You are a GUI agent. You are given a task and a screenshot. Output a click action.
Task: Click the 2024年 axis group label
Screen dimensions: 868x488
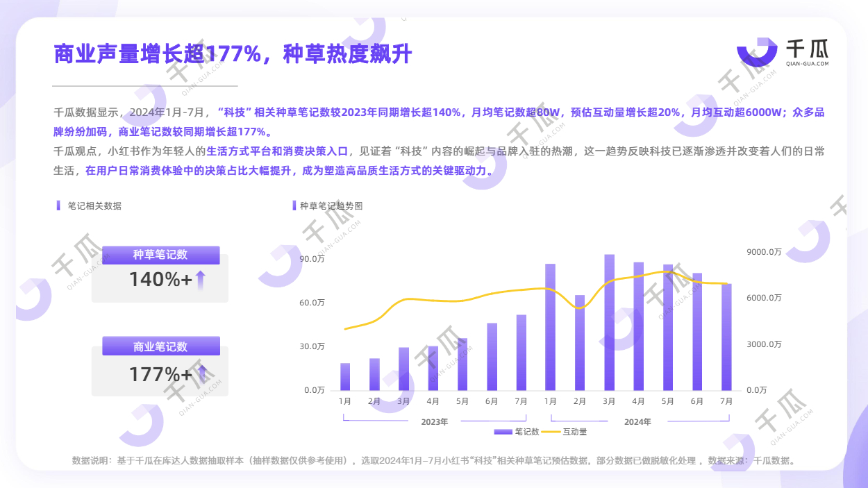(637, 421)
